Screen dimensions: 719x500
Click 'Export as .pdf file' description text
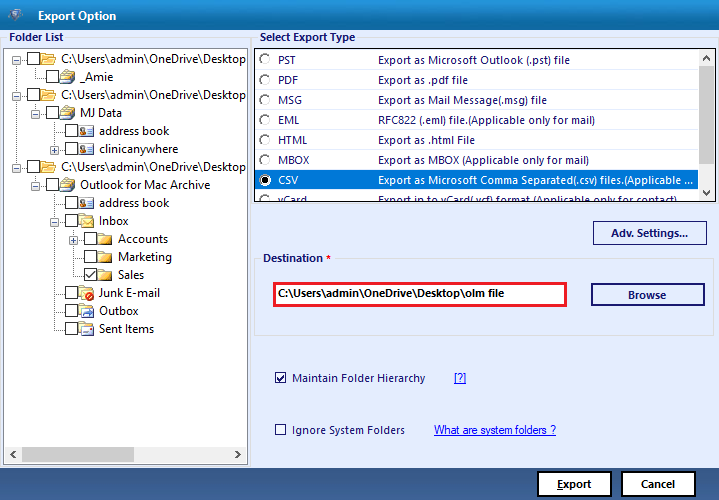coord(423,80)
